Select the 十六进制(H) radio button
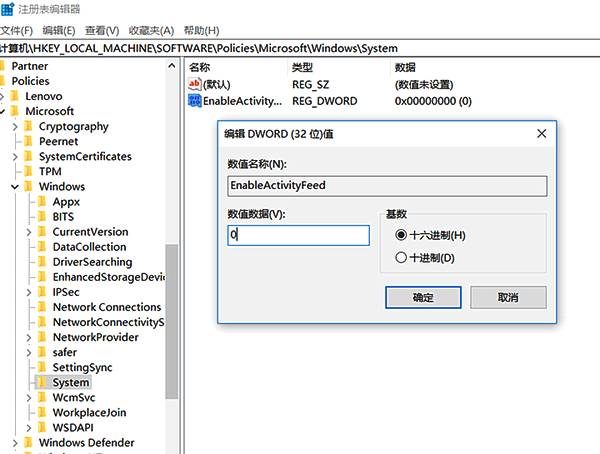 point(401,235)
